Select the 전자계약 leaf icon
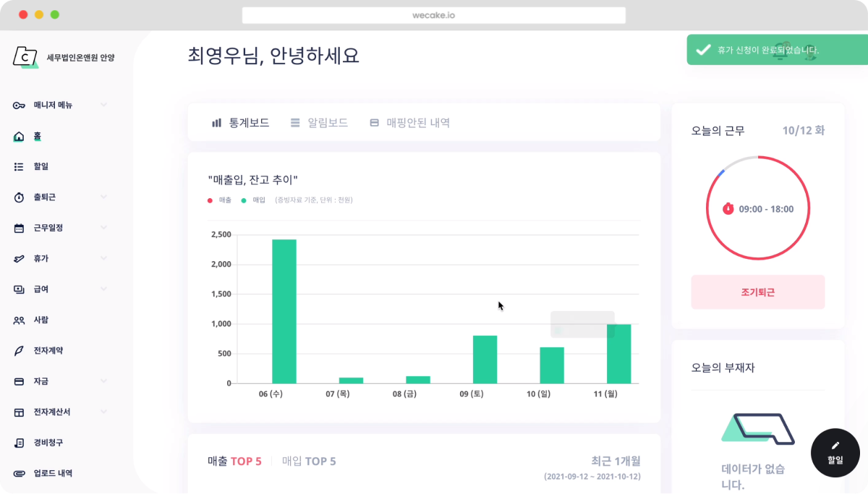 tap(19, 350)
